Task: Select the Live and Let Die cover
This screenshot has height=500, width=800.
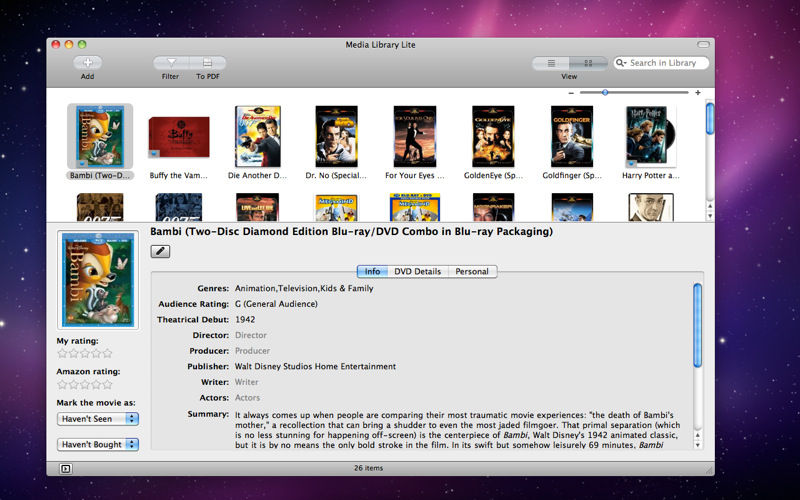Action: (x=258, y=207)
